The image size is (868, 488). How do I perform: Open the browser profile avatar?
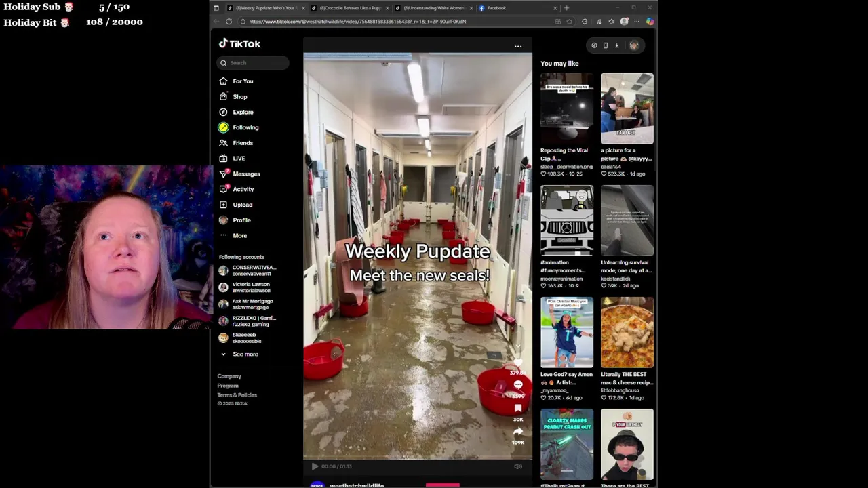625,22
